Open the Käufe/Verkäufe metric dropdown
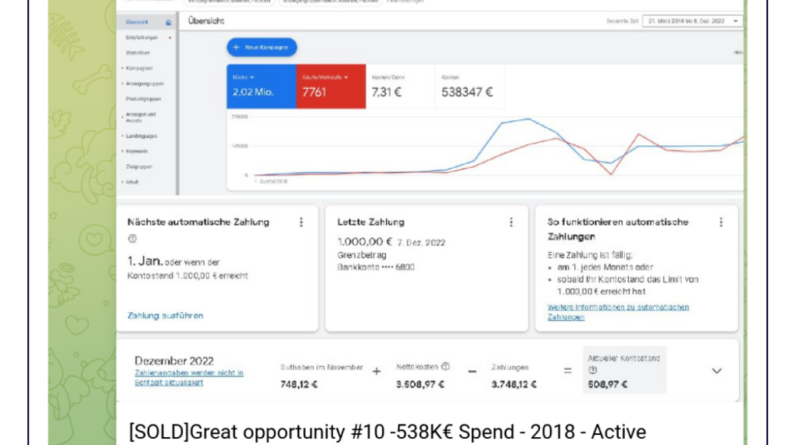This screenshot has width=800, height=445. tap(346, 78)
